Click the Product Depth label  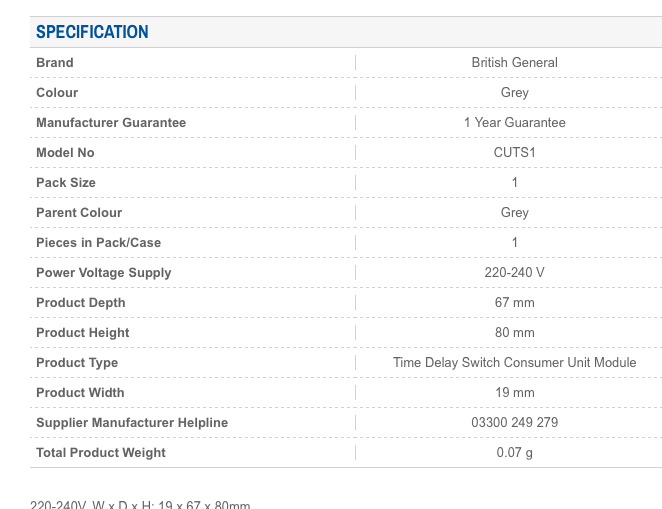tap(81, 302)
